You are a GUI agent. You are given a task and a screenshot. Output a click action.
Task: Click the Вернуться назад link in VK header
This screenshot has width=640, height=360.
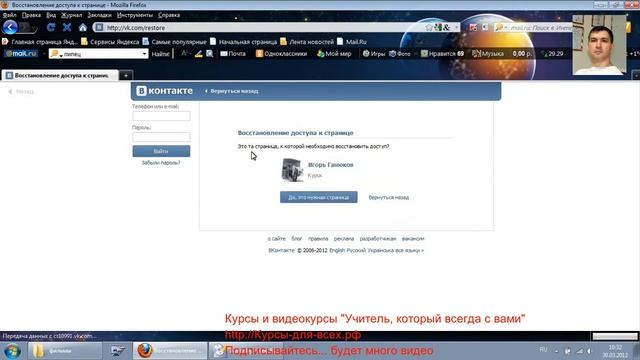click(x=231, y=91)
